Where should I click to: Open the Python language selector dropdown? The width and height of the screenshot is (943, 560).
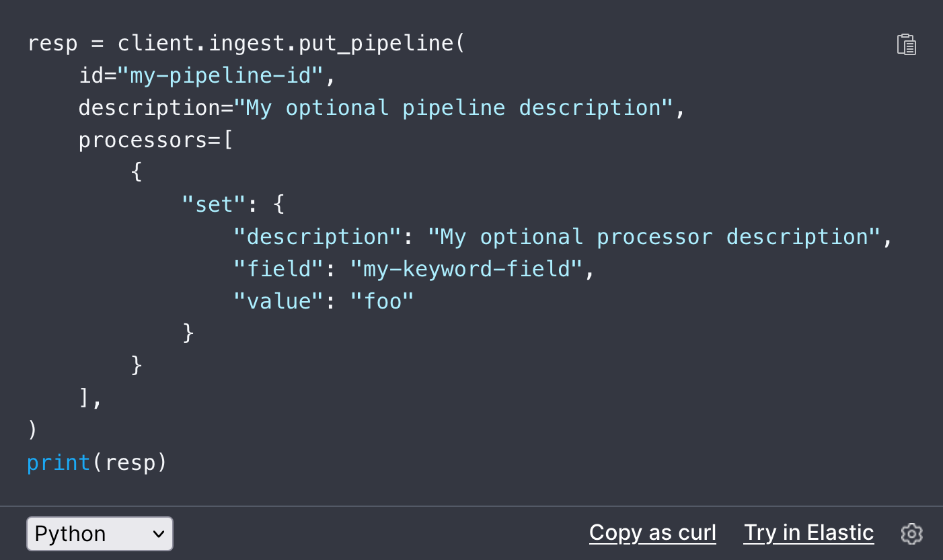[x=99, y=533]
